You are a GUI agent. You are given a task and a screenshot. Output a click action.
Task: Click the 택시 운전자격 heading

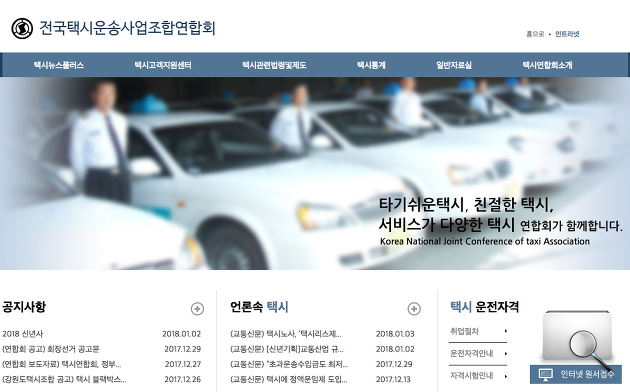[485, 307]
